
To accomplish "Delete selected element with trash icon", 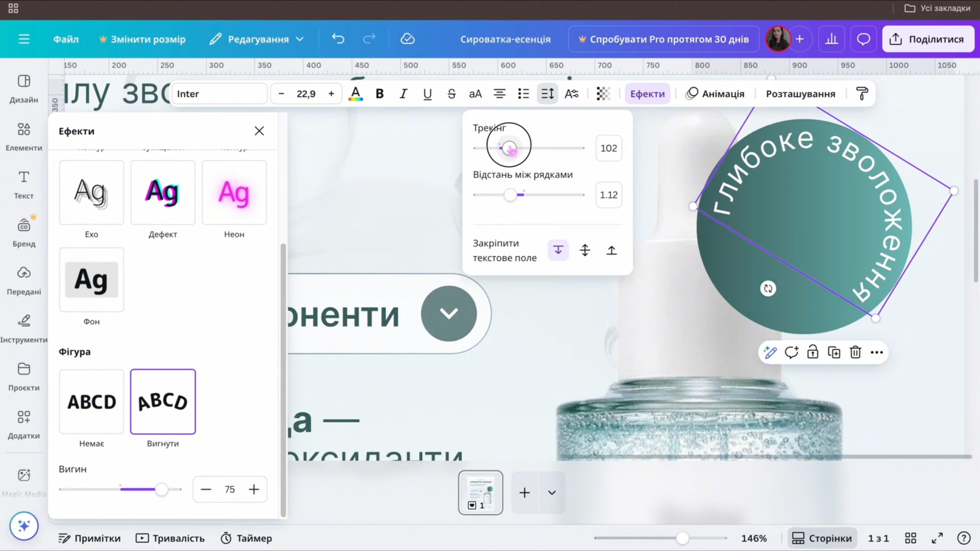I will tap(855, 352).
